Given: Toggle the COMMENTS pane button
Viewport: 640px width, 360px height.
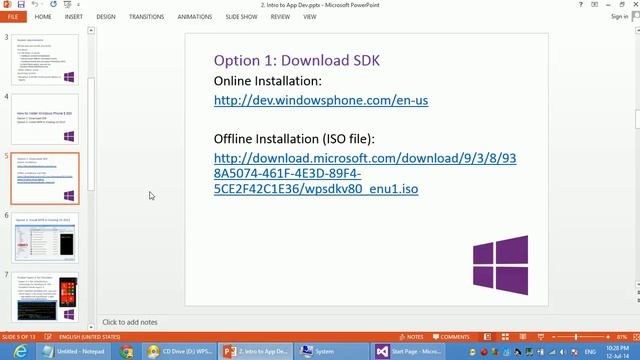Looking at the screenshot, I should (451, 337).
